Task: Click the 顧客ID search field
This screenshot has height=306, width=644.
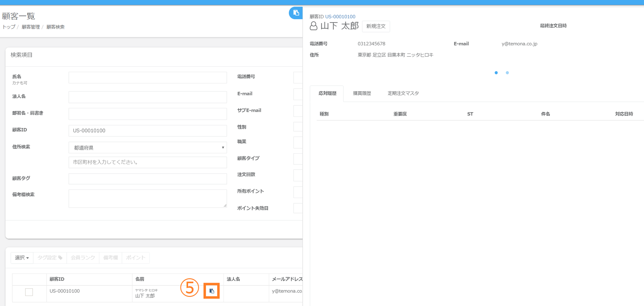Action: 147,131
